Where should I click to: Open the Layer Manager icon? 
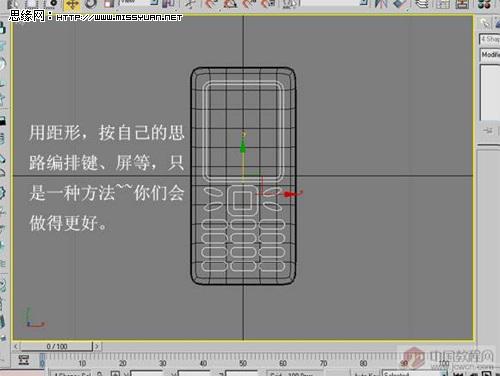point(422,3)
